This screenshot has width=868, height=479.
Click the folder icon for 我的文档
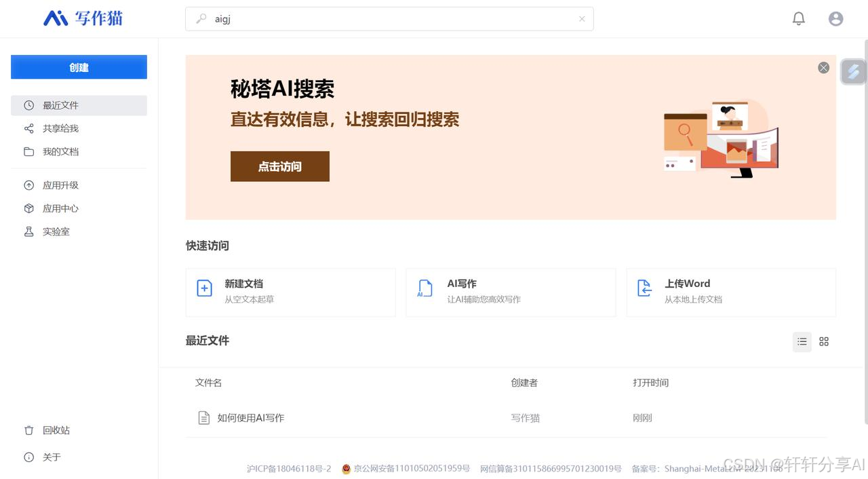click(28, 151)
